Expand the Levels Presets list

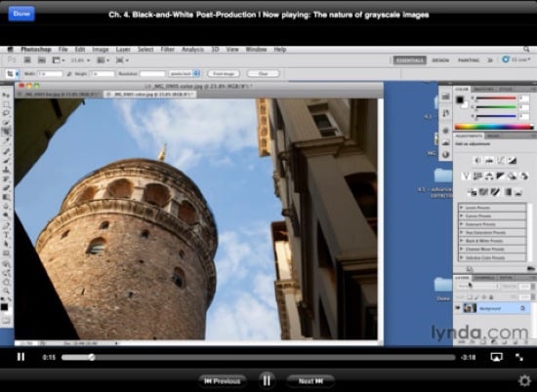(462, 208)
